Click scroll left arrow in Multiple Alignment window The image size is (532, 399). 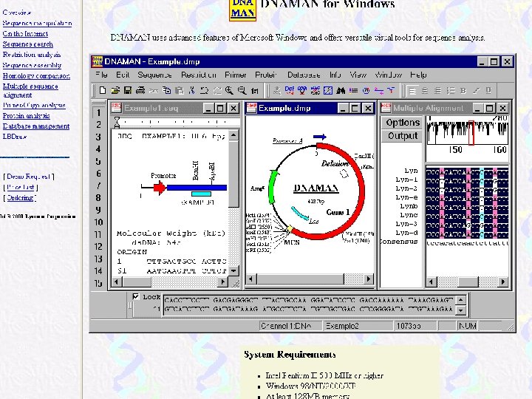click(x=432, y=282)
